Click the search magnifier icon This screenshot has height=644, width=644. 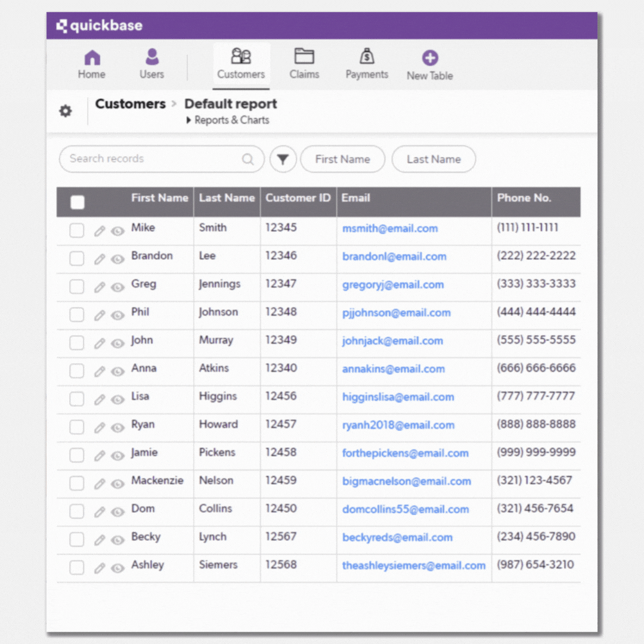tap(247, 159)
